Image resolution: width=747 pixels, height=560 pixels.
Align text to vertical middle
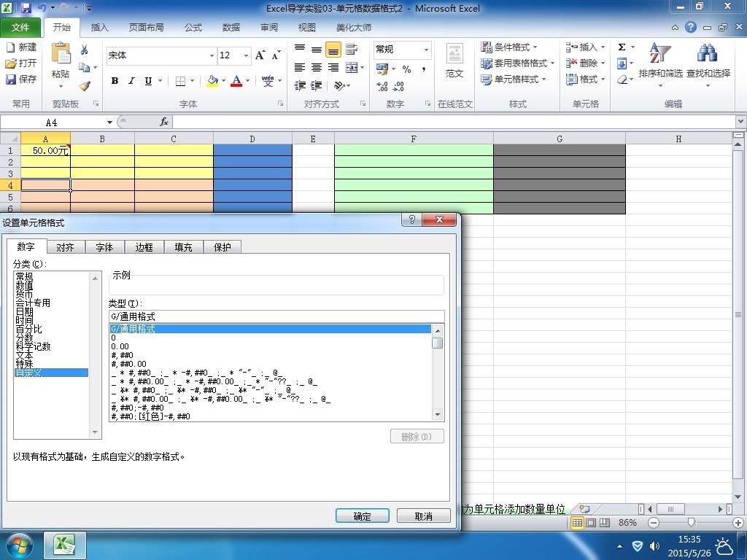point(317,49)
